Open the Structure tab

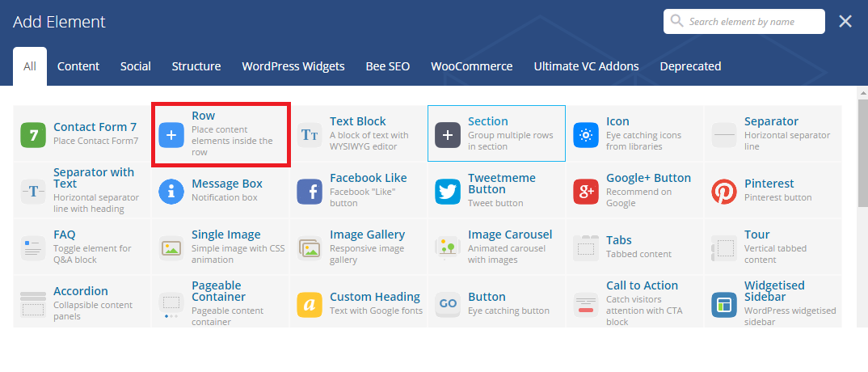[x=196, y=66]
